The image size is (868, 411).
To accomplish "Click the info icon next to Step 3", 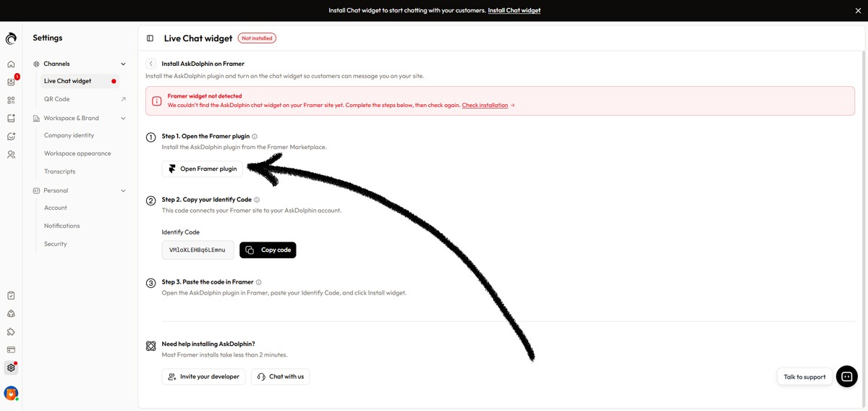I will [258, 282].
